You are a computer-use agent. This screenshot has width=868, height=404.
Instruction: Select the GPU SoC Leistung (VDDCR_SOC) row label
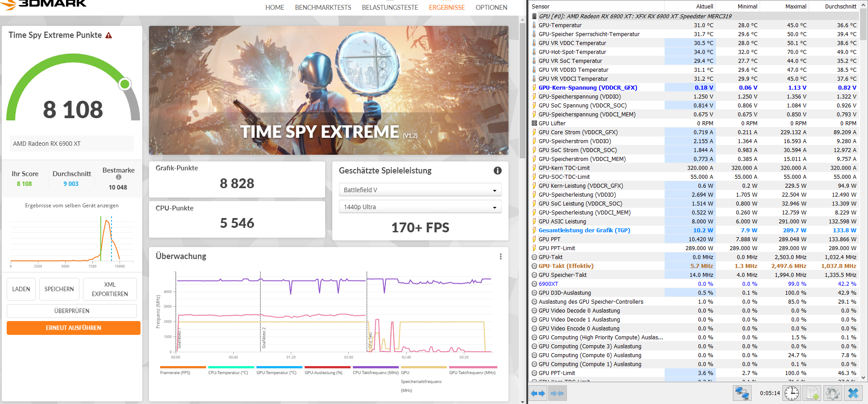coord(580,203)
